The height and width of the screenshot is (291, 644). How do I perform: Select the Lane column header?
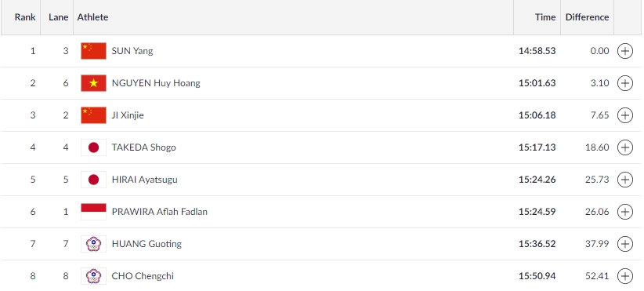pos(58,17)
